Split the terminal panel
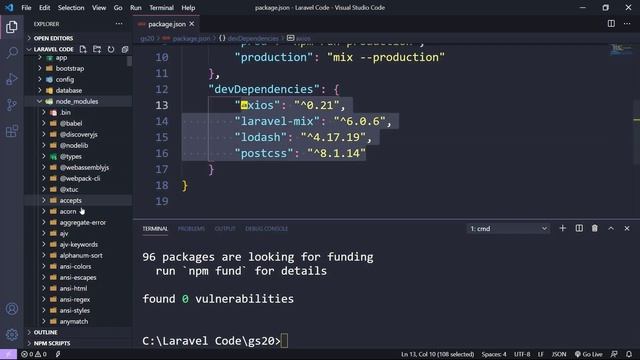Screen dimensions: 640x360 click(x=579, y=228)
